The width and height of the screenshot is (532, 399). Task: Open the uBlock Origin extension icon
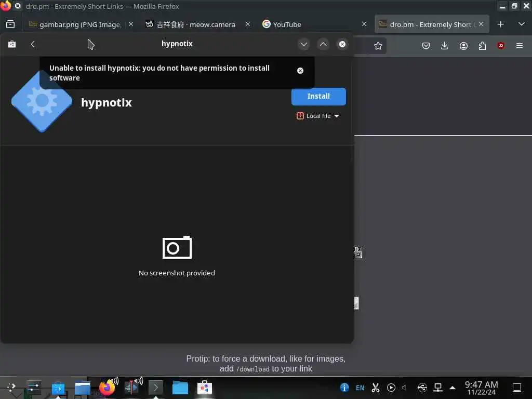(501, 46)
